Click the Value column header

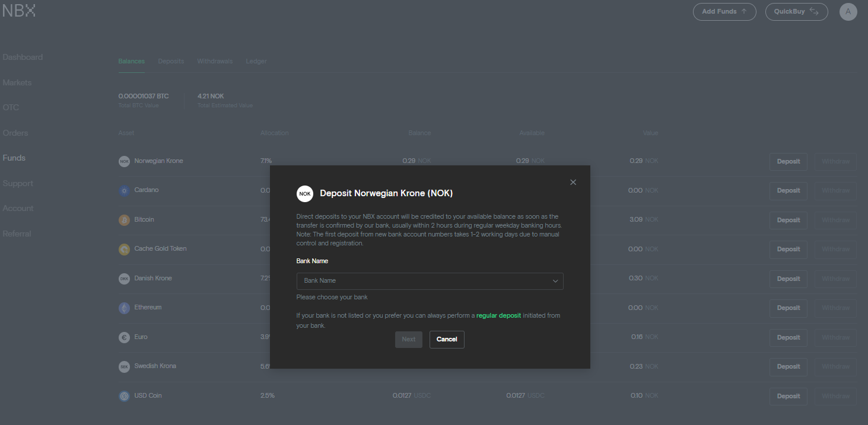[650, 133]
